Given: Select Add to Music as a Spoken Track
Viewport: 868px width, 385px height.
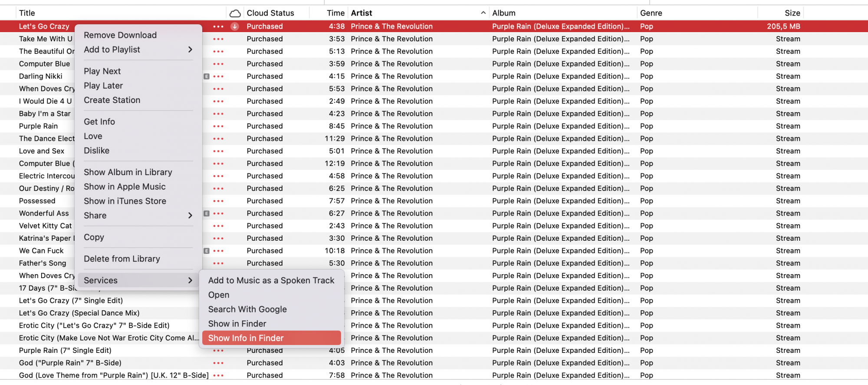Looking at the screenshot, I should point(271,280).
